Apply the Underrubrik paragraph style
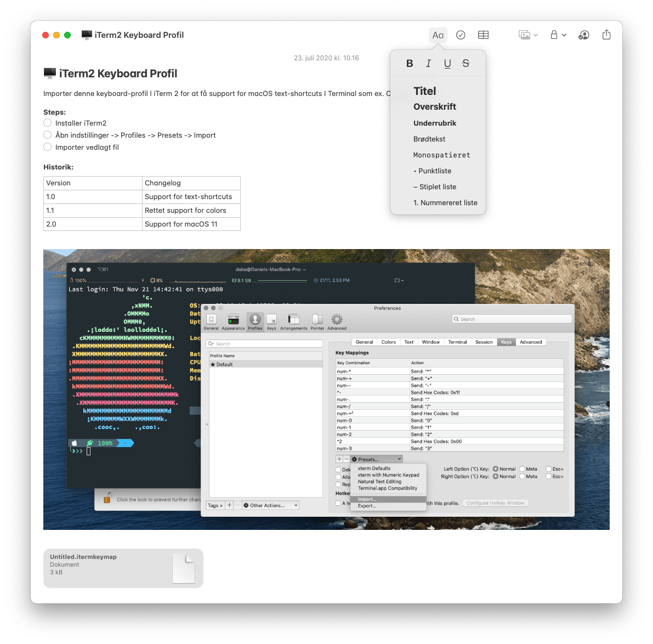The height and width of the screenshot is (644, 653). [x=435, y=123]
